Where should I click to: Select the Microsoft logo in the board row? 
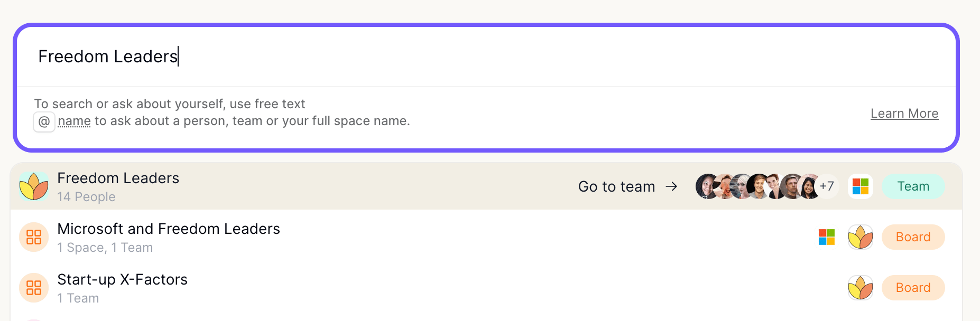click(x=827, y=237)
